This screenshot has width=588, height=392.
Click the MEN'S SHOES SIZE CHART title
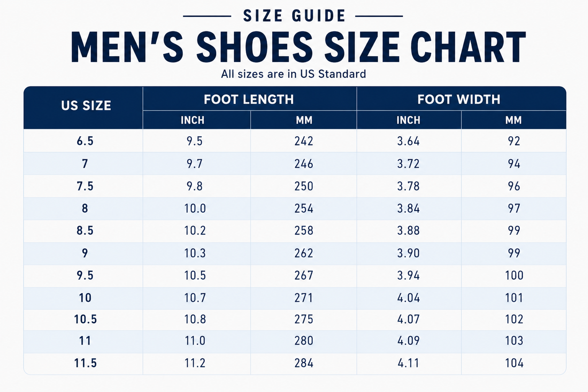pyautogui.click(x=299, y=47)
